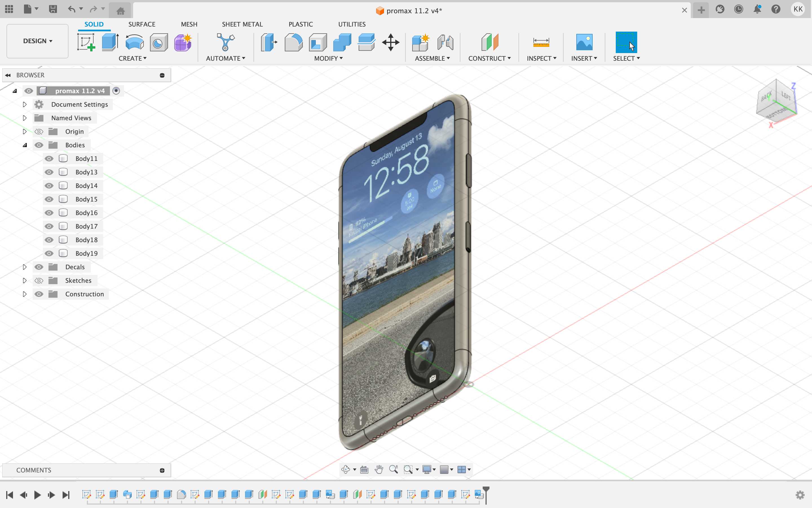Hide Body13 with eye icon
The height and width of the screenshot is (508, 812).
tap(49, 172)
